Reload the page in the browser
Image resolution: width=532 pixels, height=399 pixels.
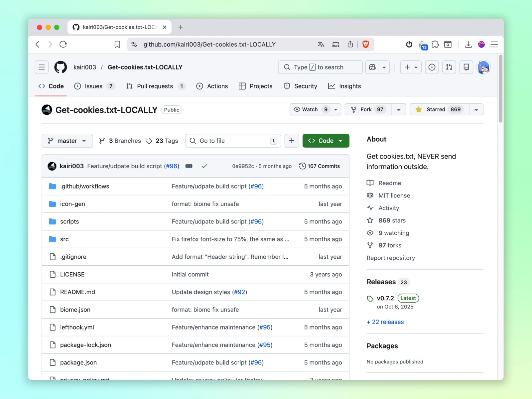(63, 44)
